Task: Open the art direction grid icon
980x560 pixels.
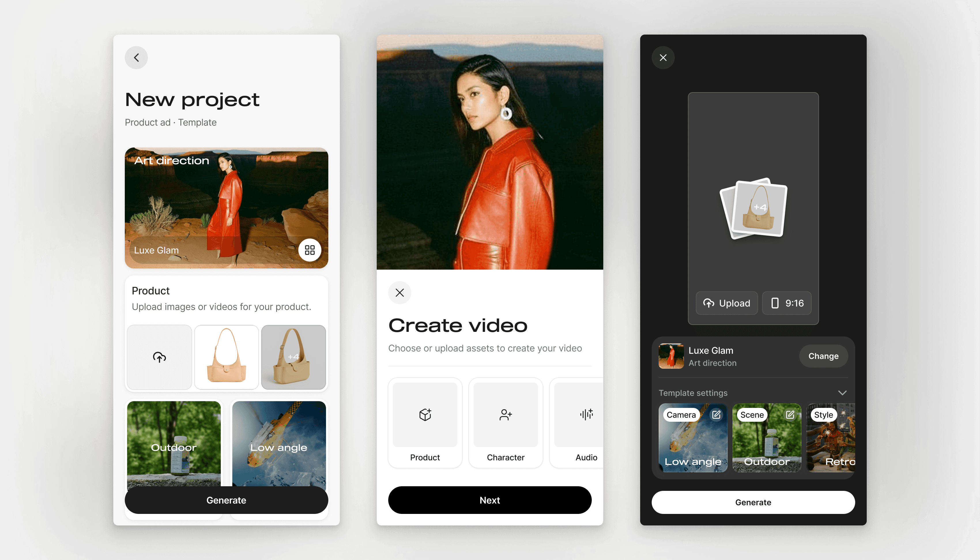Action: [310, 250]
